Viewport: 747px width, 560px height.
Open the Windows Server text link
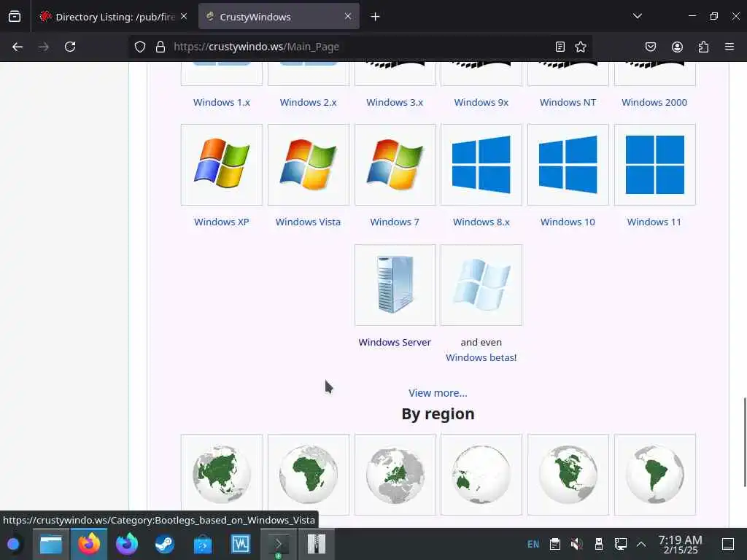click(395, 343)
